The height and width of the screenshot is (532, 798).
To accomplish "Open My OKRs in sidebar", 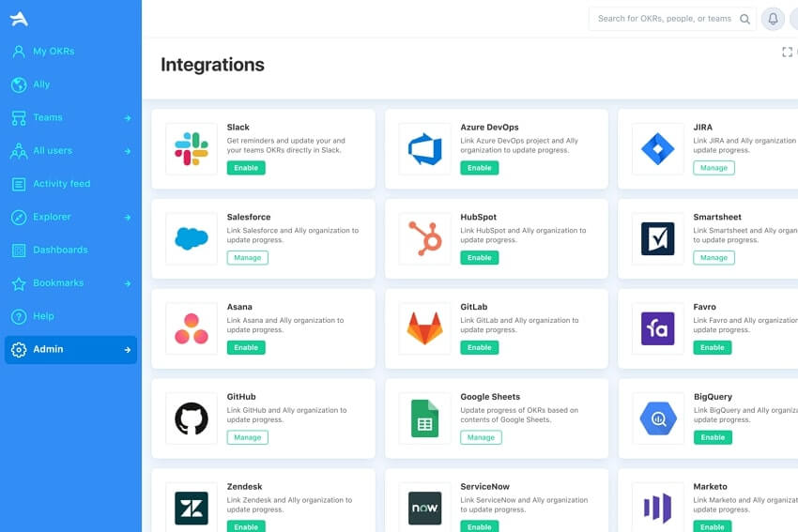I will pyautogui.click(x=53, y=52).
